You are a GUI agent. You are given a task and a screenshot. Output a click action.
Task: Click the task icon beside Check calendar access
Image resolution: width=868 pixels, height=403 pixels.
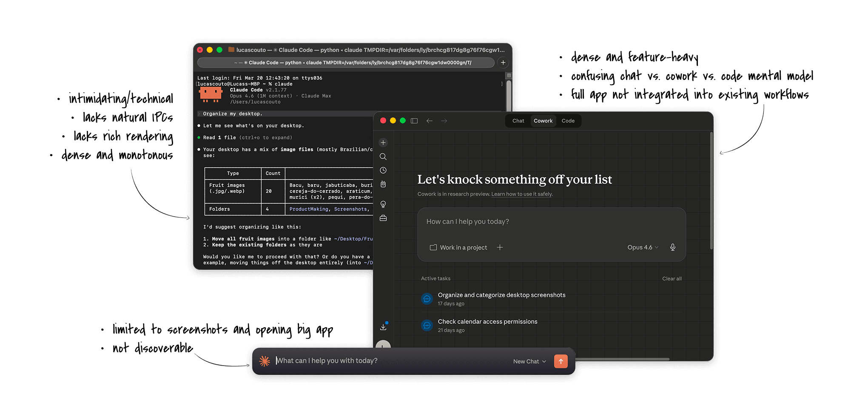[x=427, y=326]
